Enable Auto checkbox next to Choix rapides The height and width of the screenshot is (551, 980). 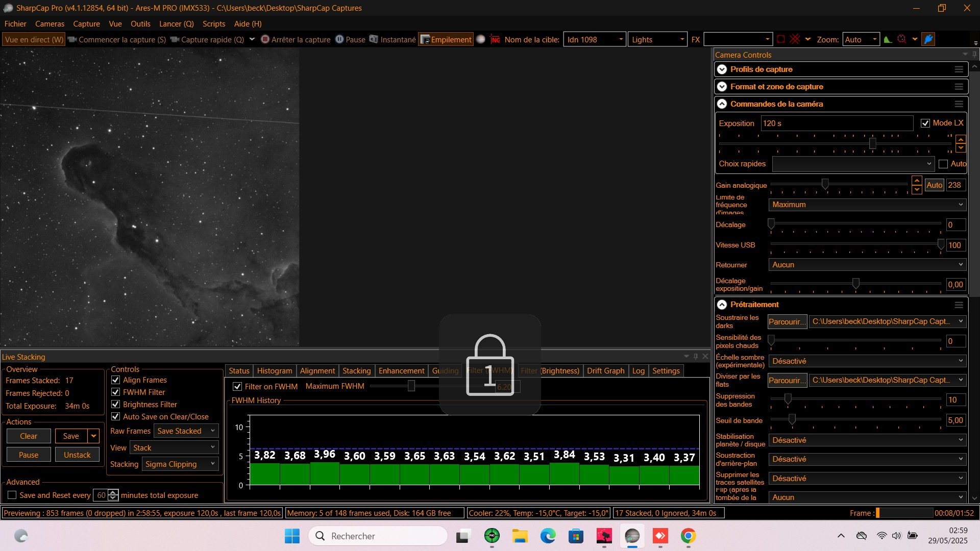pos(943,164)
